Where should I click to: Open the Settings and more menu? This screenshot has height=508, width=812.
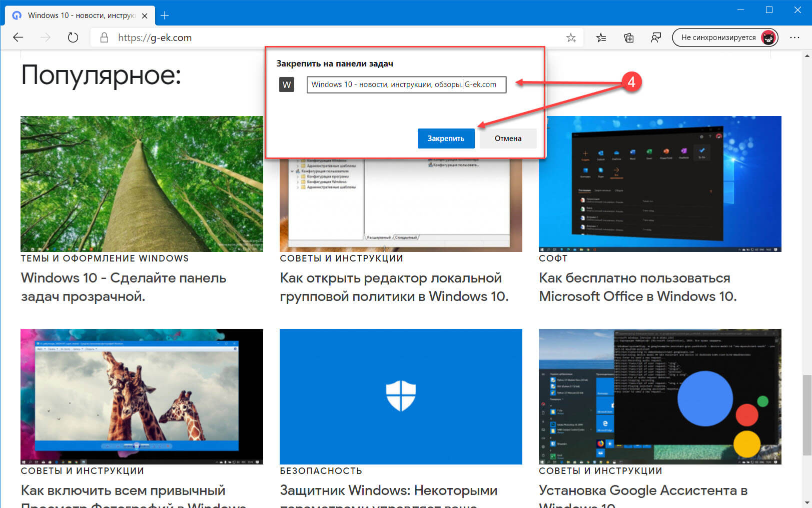[794, 37]
